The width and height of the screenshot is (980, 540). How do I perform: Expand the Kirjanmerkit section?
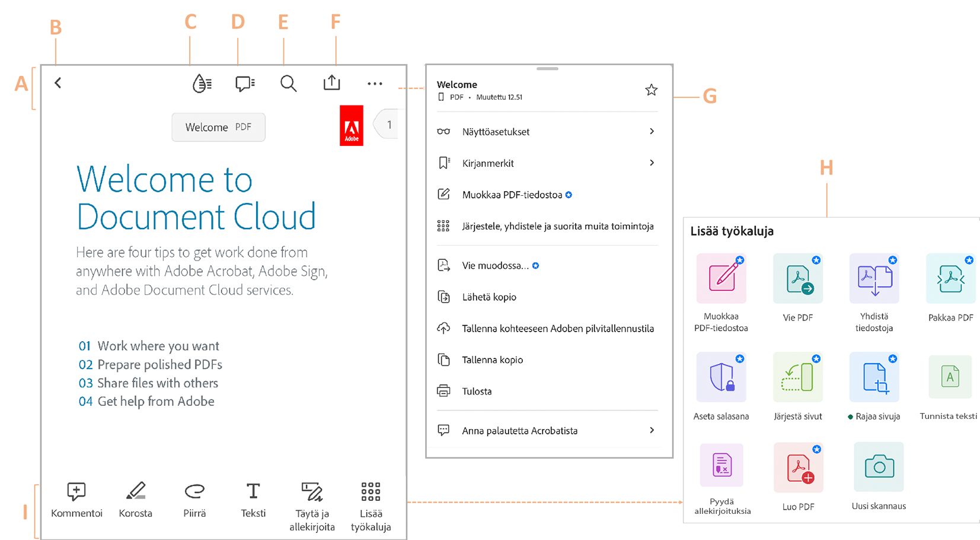tap(487, 163)
